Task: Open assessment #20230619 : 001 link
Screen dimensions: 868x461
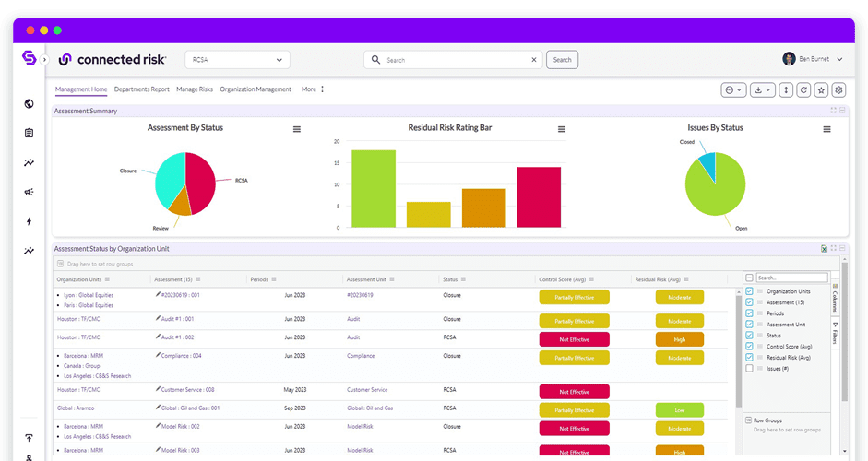Action: pyautogui.click(x=180, y=295)
